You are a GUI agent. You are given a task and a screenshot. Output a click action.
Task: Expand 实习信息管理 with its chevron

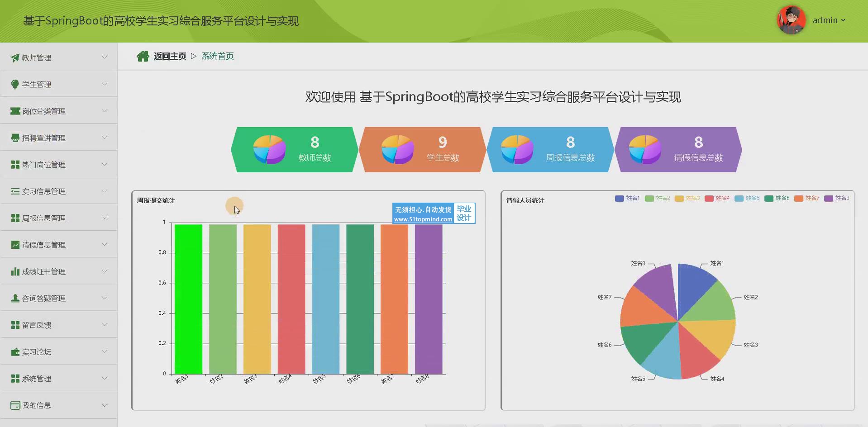tap(105, 190)
